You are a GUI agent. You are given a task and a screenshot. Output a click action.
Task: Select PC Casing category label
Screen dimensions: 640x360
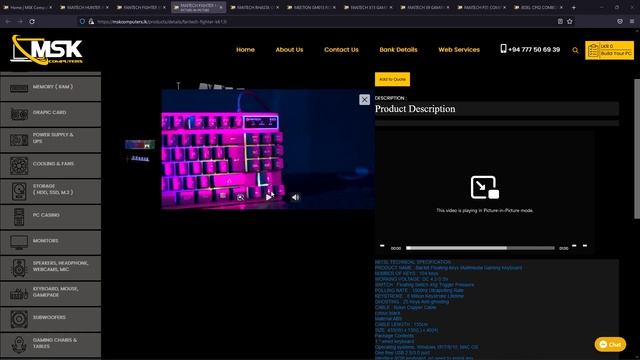pos(46,215)
